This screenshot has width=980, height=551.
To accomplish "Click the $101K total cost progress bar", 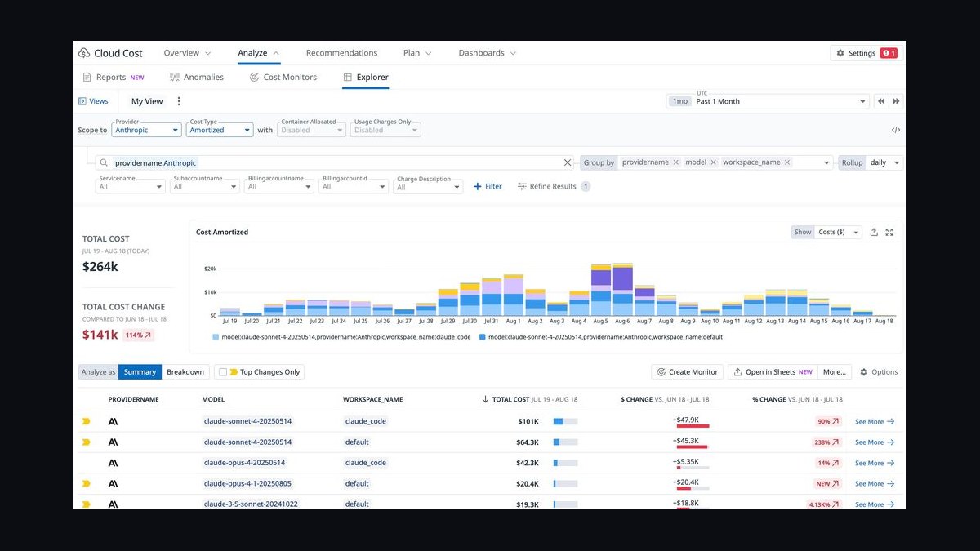I will [565, 421].
